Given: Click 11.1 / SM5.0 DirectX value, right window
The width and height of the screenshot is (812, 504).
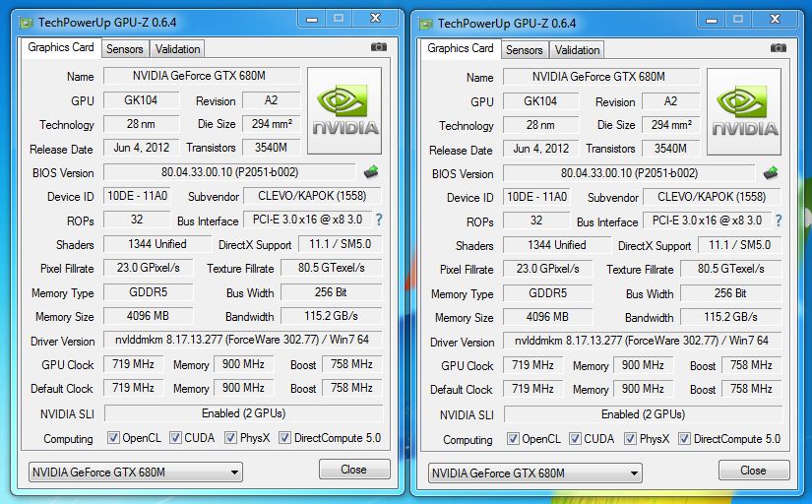Looking at the screenshot, I should pyautogui.click(x=739, y=245).
